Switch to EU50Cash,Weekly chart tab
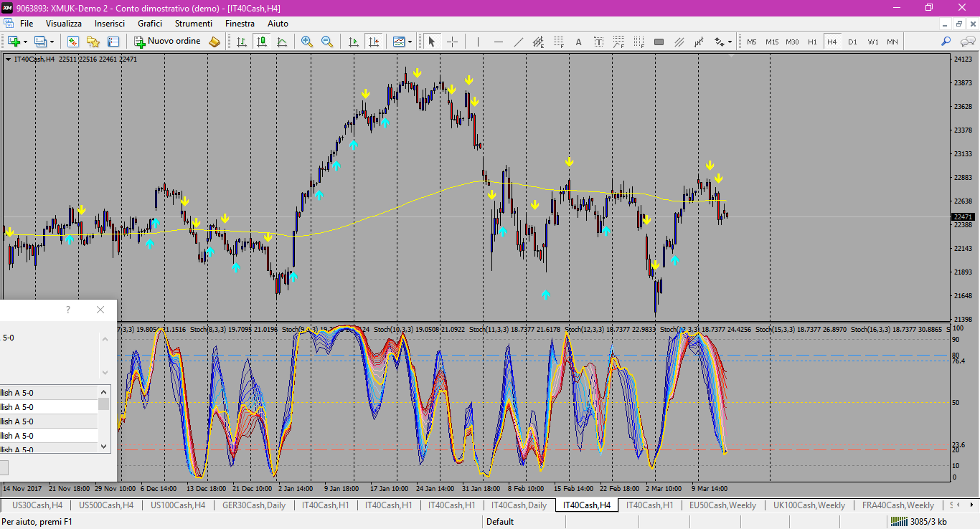 [x=722, y=505]
